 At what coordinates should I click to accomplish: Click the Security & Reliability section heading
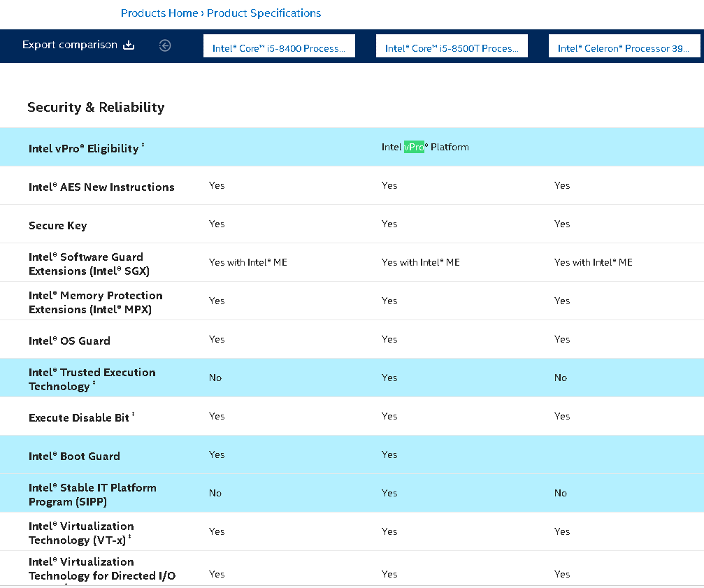tap(96, 107)
